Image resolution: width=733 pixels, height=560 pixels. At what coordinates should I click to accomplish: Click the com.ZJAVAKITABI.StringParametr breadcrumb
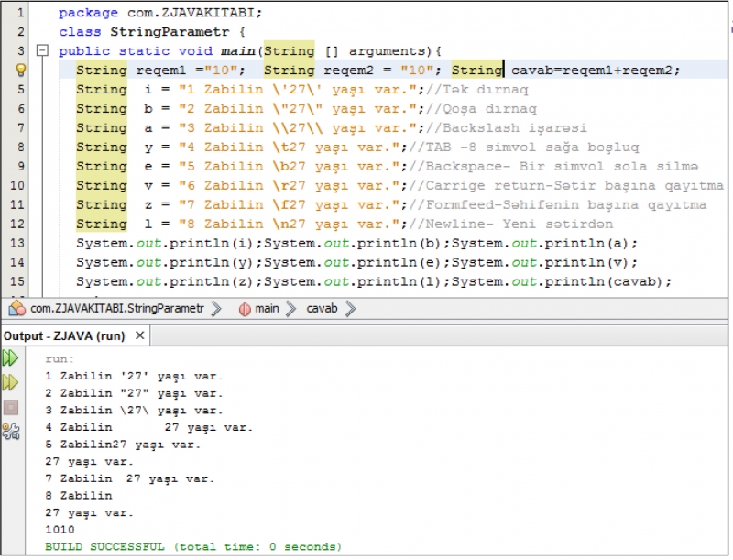(117, 309)
